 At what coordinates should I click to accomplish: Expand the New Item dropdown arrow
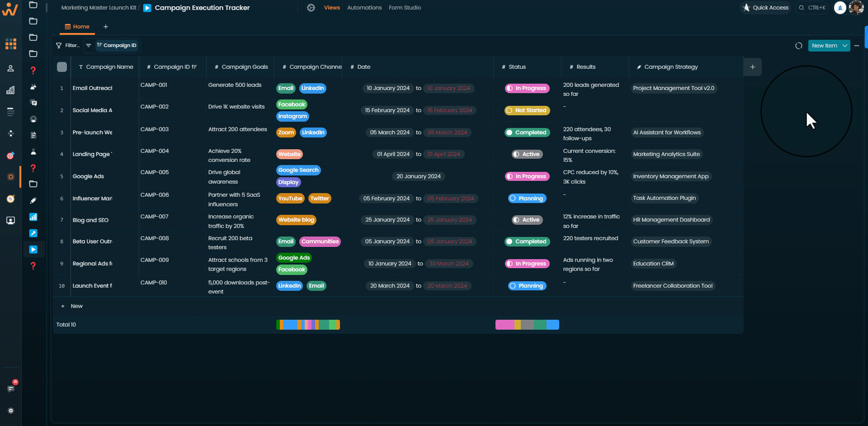click(845, 46)
